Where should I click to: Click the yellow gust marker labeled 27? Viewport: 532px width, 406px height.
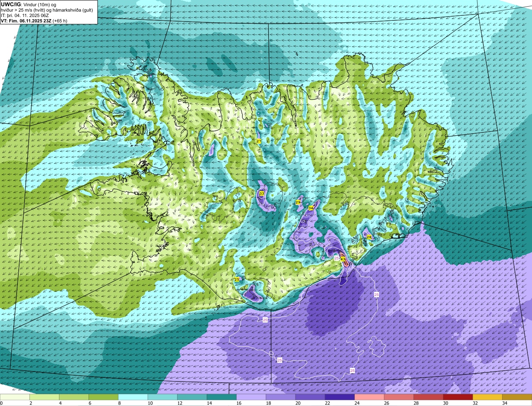pyautogui.click(x=259, y=142)
